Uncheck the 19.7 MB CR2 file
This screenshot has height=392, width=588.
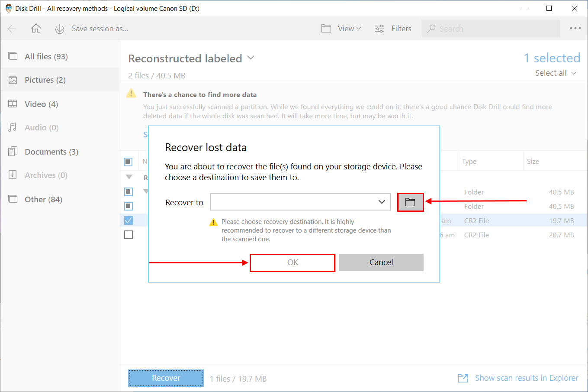[x=129, y=220]
